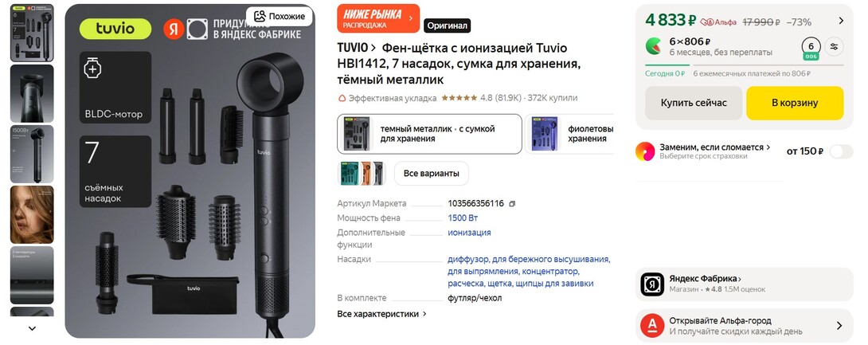This screenshot has width=868, height=345.
Task: Click the Купить сейчас button
Action: tap(694, 103)
